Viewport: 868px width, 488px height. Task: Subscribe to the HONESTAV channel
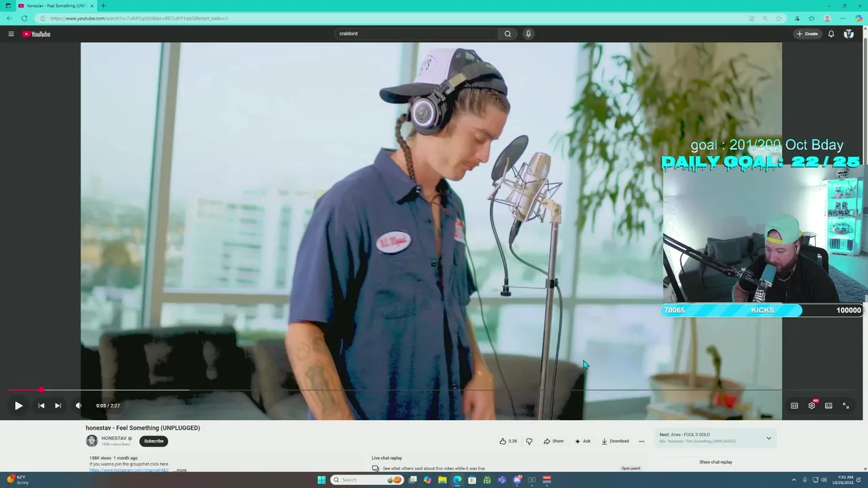coord(153,441)
